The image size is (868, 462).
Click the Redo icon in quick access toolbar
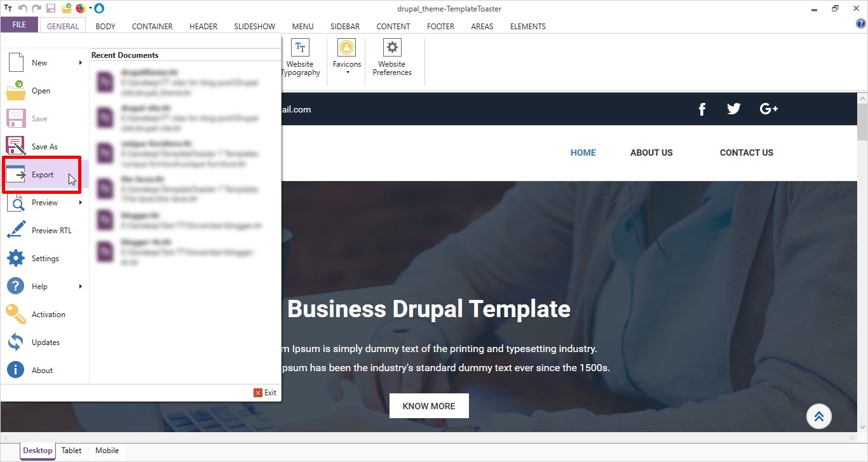click(x=36, y=8)
